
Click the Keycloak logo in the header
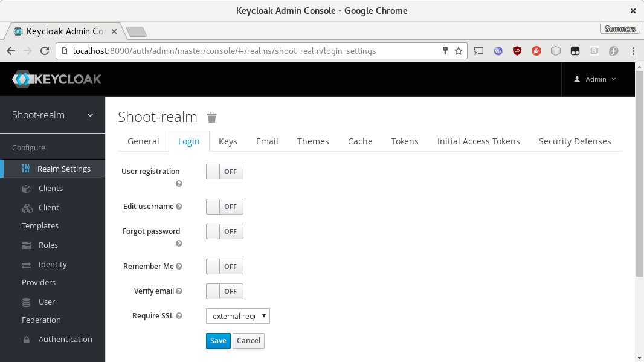pos(57,79)
